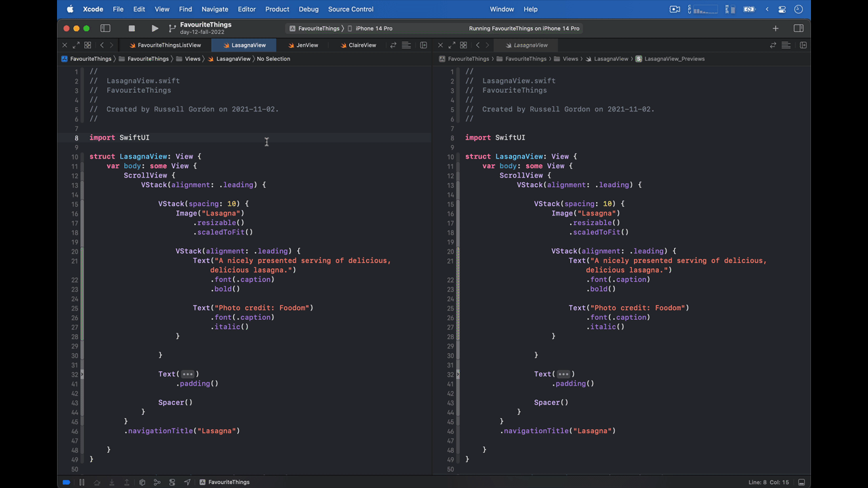Click line 15 gutter to set a breakpoint
The height and width of the screenshot is (488, 868).
(x=76, y=203)
